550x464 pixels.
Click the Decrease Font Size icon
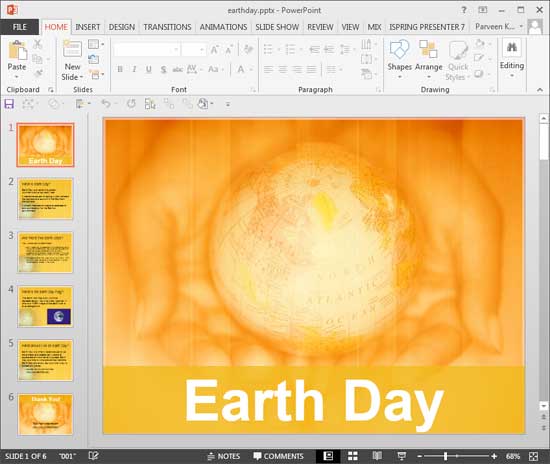[x=229, y=50]
